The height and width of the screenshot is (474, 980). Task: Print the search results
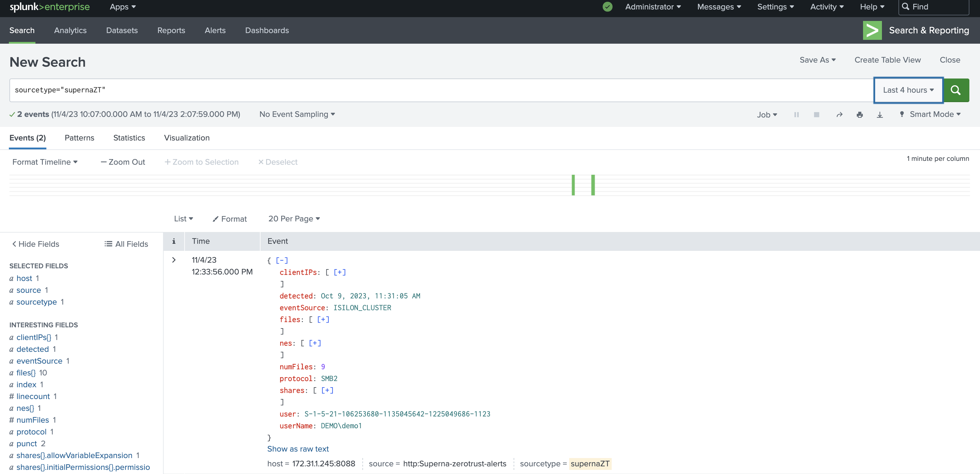860,115
